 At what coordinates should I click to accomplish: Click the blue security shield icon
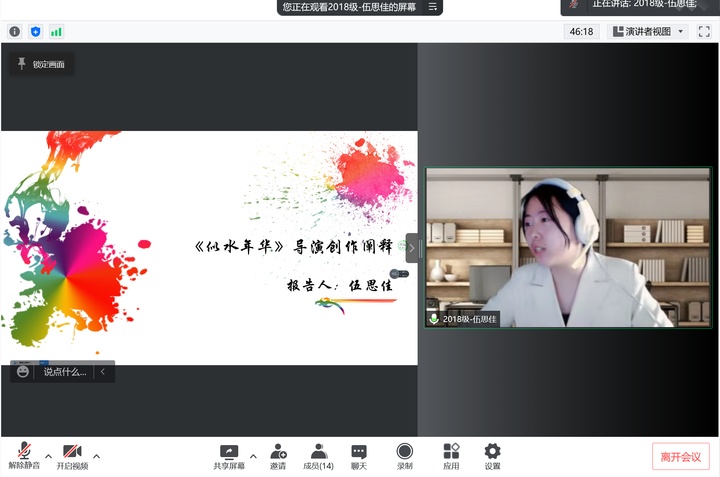pyautogui.click(x=36, y=31)
